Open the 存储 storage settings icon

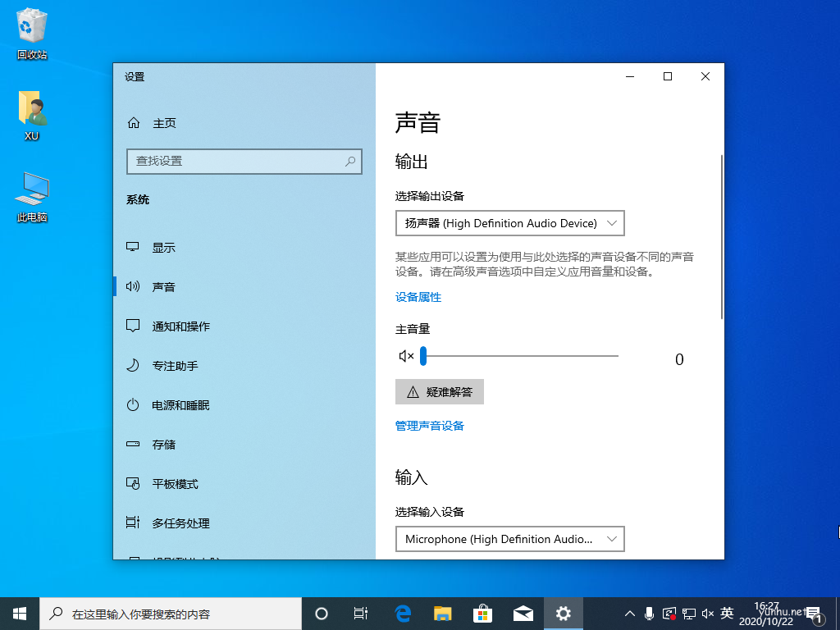click(133, 444)
